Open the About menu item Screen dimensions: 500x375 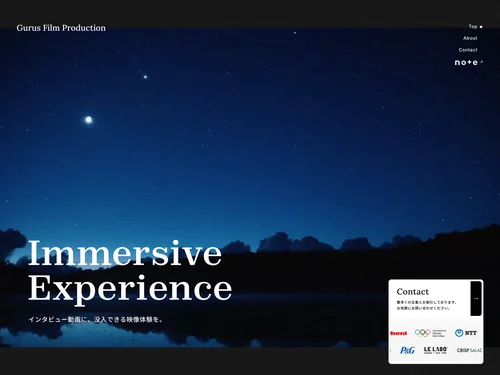[x=470, y=38]
